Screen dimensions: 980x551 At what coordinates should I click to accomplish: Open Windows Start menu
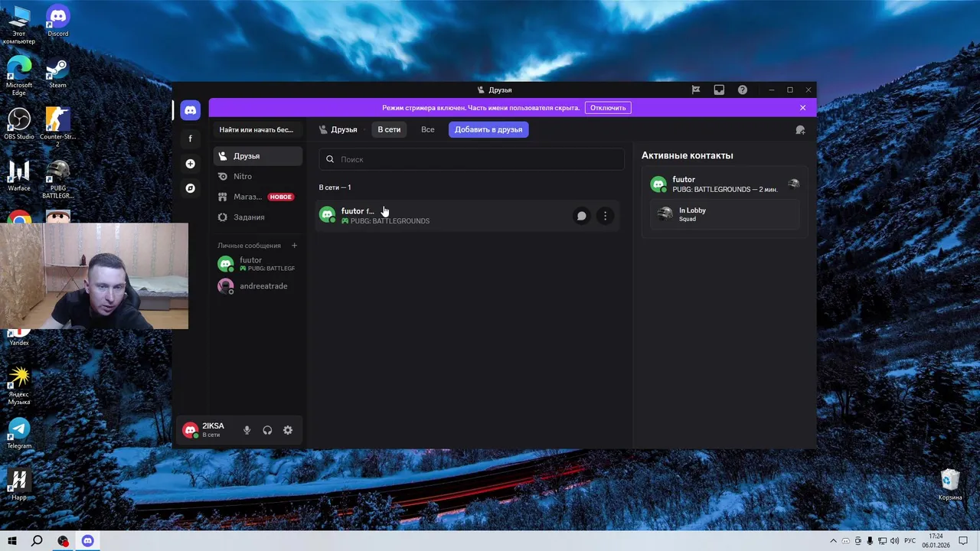[x=12, y=541]
